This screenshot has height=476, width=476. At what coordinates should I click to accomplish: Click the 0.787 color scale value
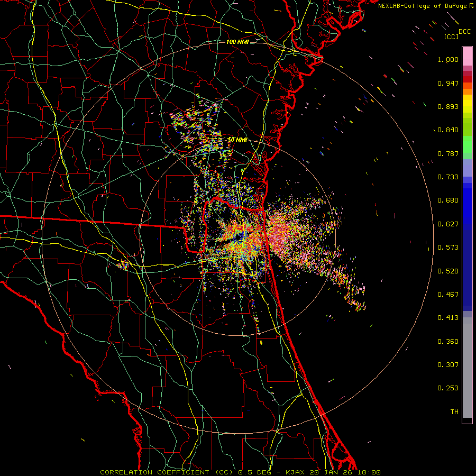[448, 153]
